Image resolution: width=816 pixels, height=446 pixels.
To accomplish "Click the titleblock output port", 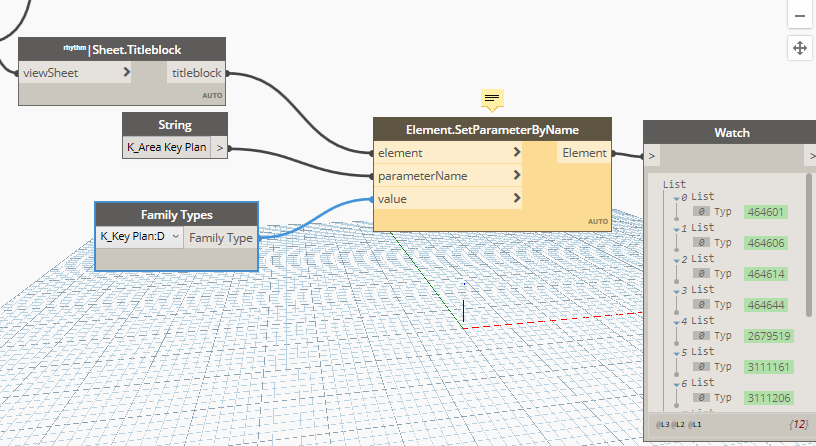I will (x=196, y=73).
